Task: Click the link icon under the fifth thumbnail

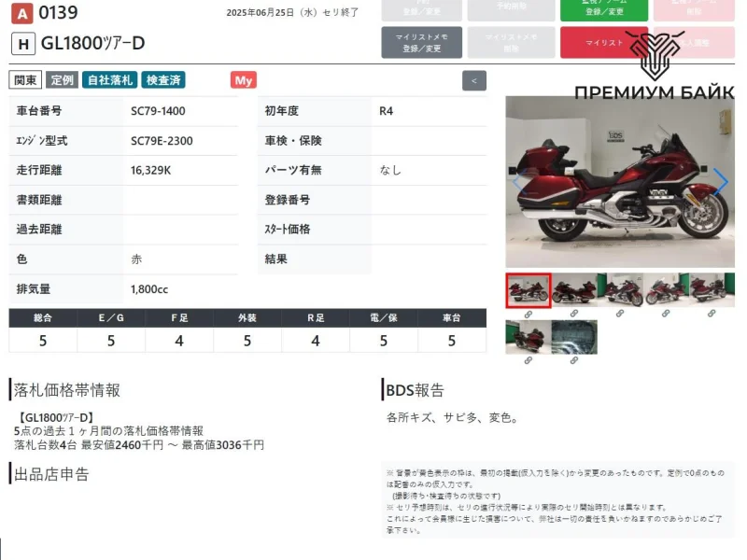Action: click(712, 315)
